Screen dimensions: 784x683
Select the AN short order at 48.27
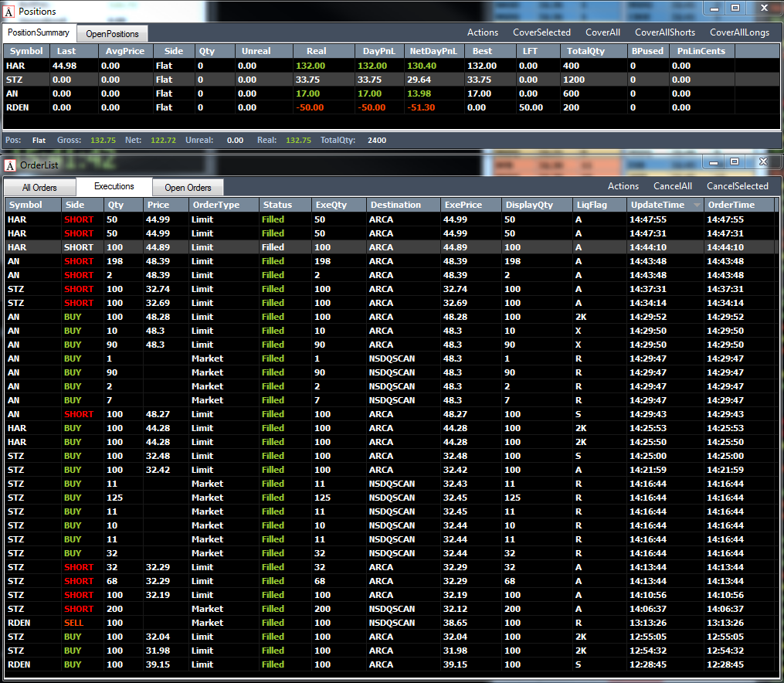[392, 414]
